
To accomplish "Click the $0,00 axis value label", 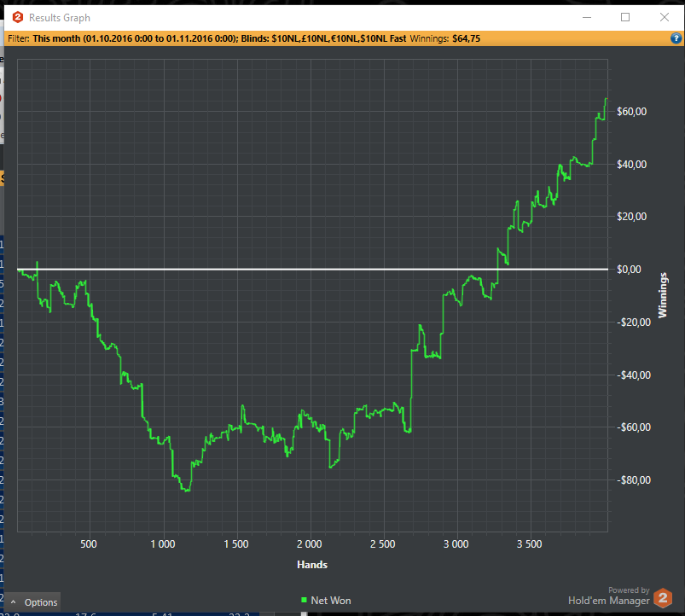I will 629,269.
